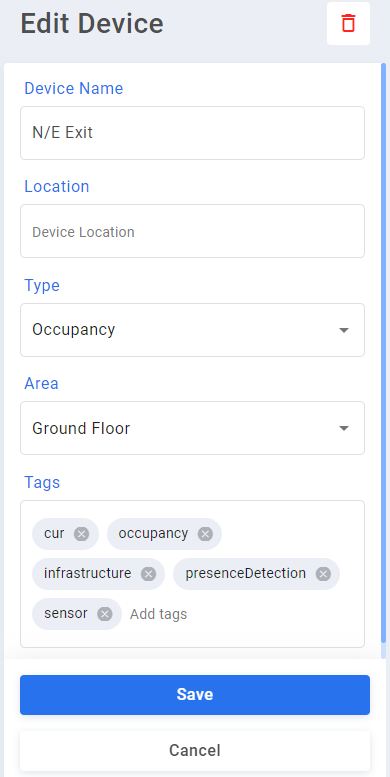Click the "occupancy" tag chip label

point(153,534)
